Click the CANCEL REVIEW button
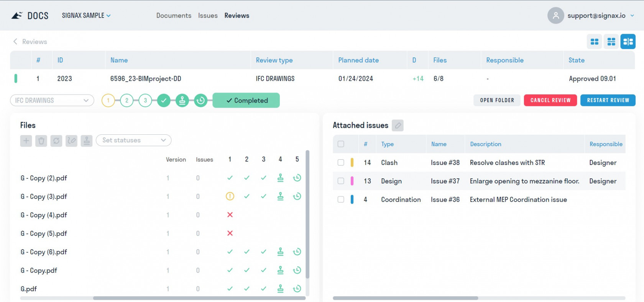 point(550,100)
